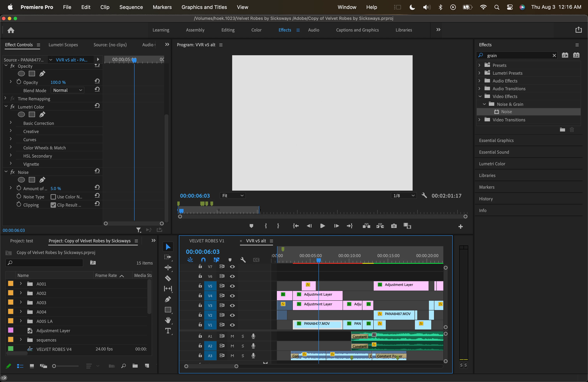The image size is (588, 382).
Task: Click the Mark In bracket button
Action: 266,226
